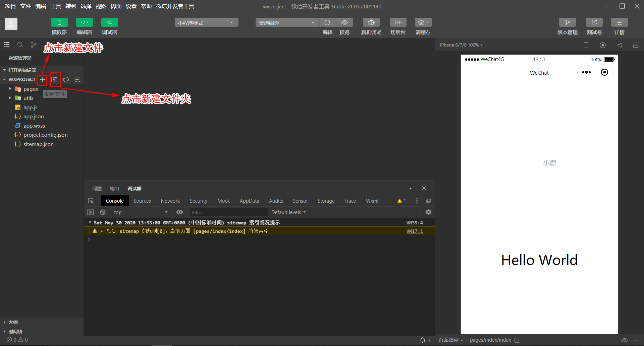Image resolution: width=644 pixels, height=346 pixels.
Task: Refresh the WXPROJECT file tree
Action: pyautogui.click(x=66, y=80)
